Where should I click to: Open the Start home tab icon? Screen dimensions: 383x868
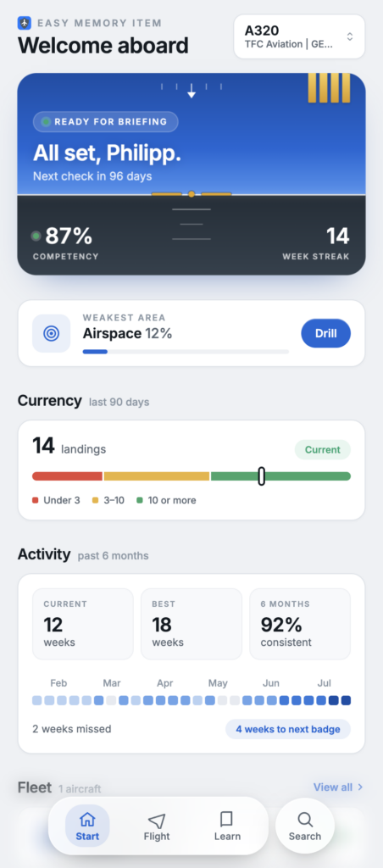pos(87,820)
